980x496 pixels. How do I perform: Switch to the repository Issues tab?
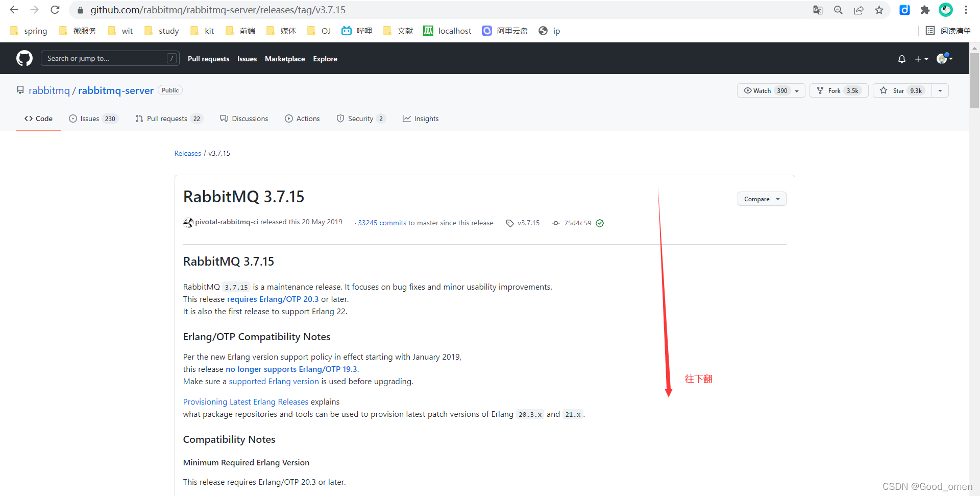94,119
